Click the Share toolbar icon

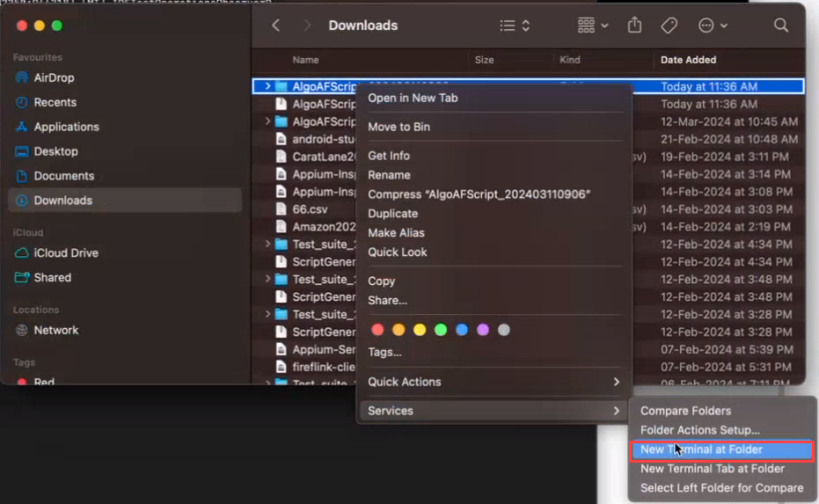click(634, 26)
